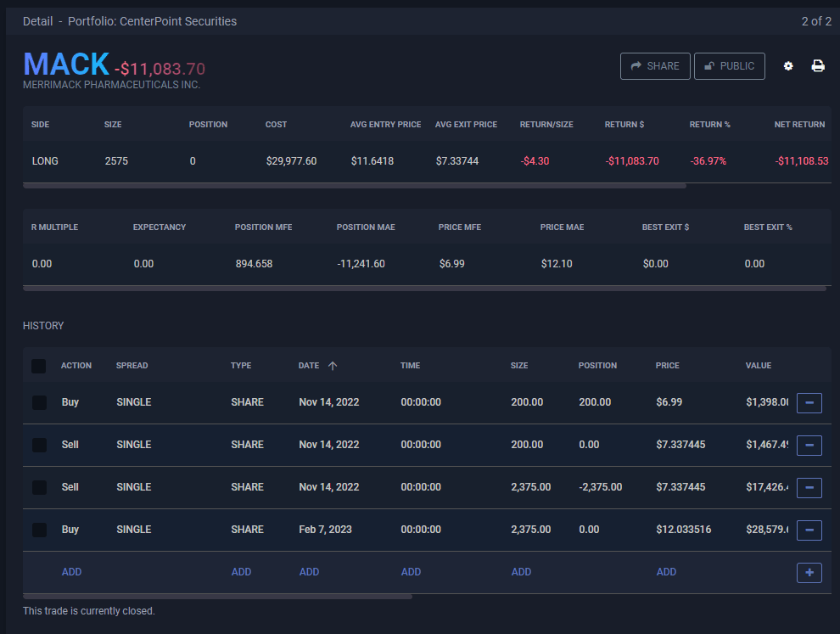Screen dimensions: 840x634
Task: Delete the 200-share Sell row via minus icon
Action: point(809,445)
